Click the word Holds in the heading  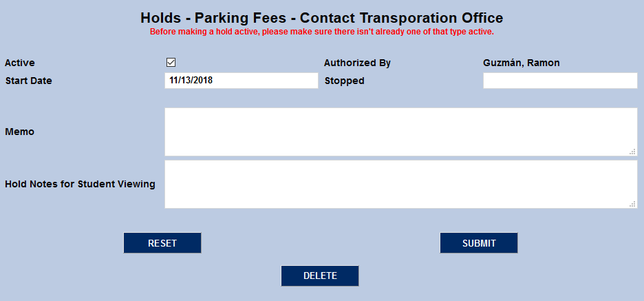point(162,18)
